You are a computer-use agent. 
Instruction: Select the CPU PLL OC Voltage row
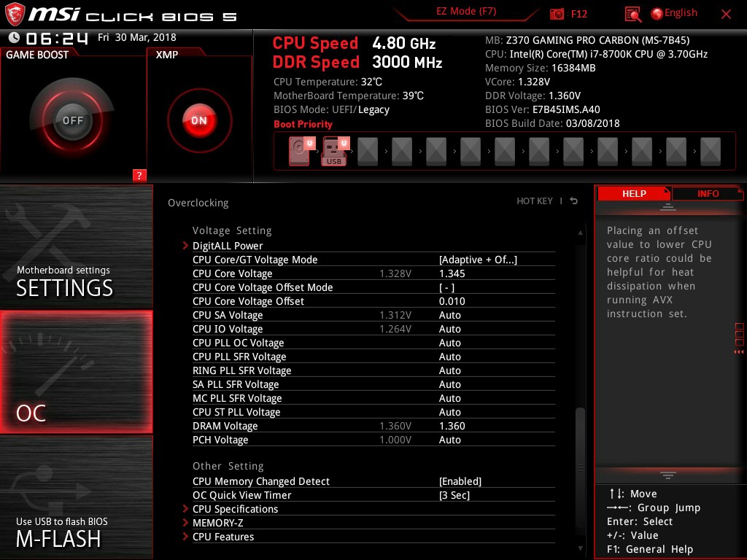373,343
